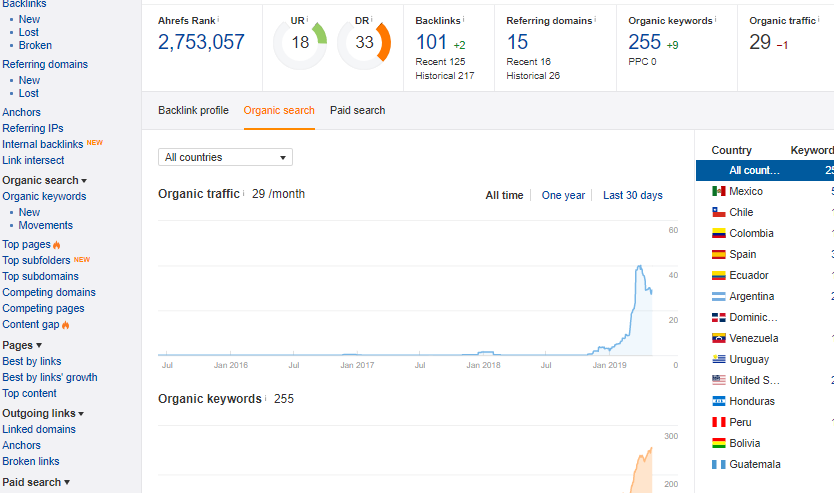This screenshot has width=834, height=493.
Task: Click the Honduras flag icon
Action: 719,401
